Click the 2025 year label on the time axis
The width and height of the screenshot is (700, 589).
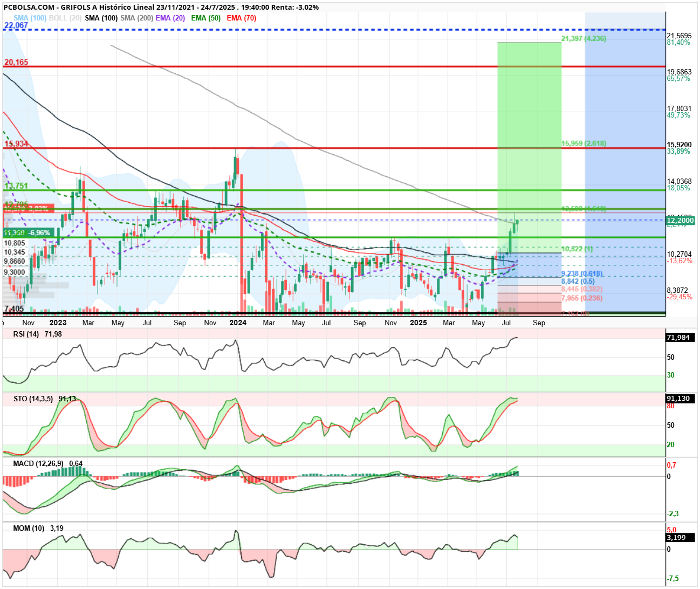click(418, 323)
